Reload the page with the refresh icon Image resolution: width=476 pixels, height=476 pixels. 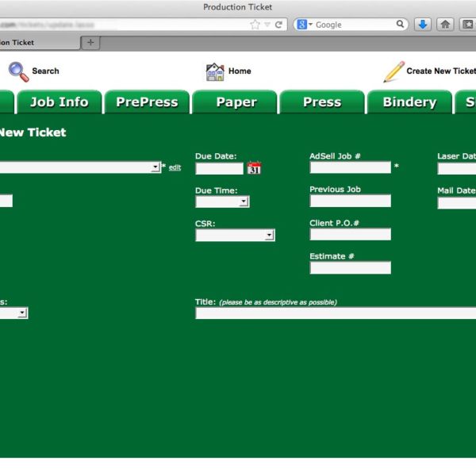278,25
